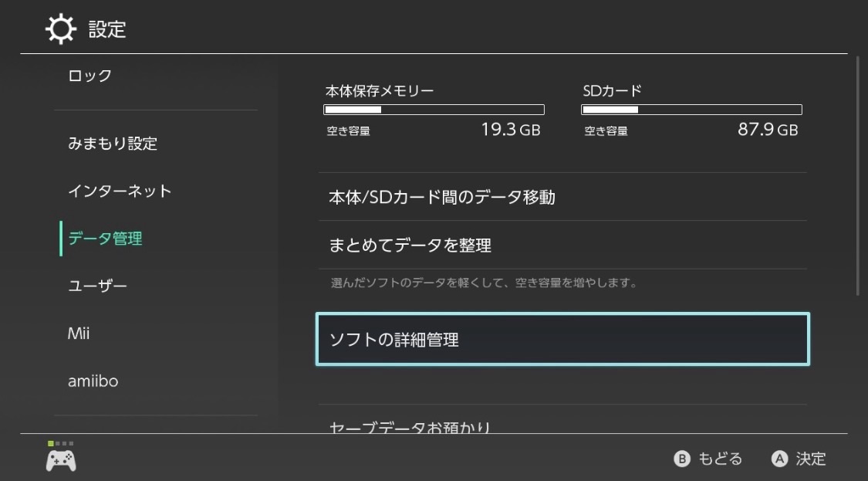Image resolution: width=868 pixels, height=481 pixels.
Task: Click the 本体保存メモリー storage bar
Action: [434, 110]
